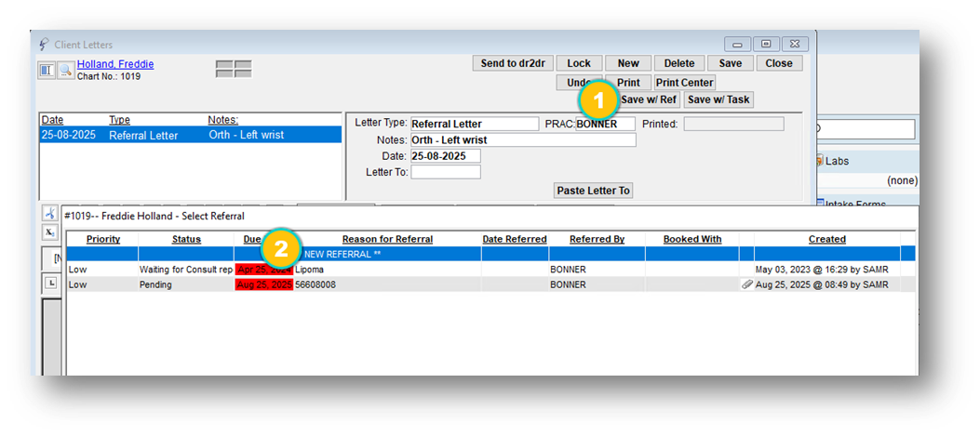The height and width of the screenshot is (436, 980).
Task: Open Holland, Freddie patient link
Action: tap(115, 64)
